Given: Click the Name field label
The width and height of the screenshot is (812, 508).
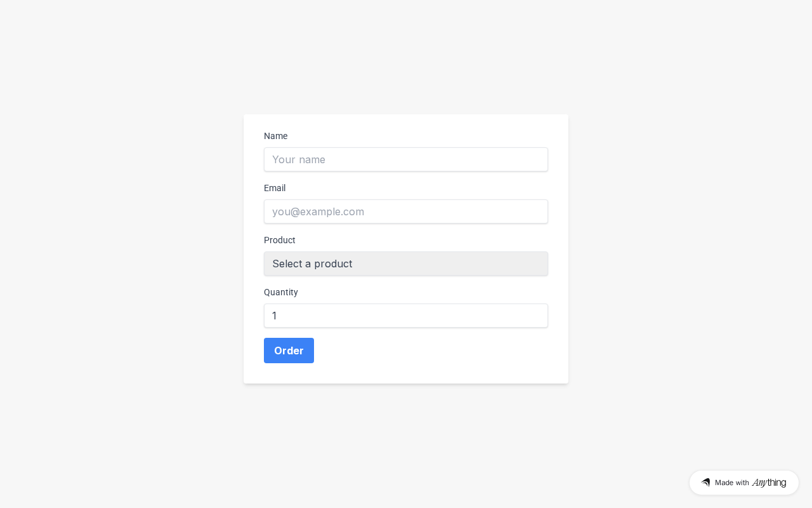Looking at the screenshot, I should (x=275, y=136).
